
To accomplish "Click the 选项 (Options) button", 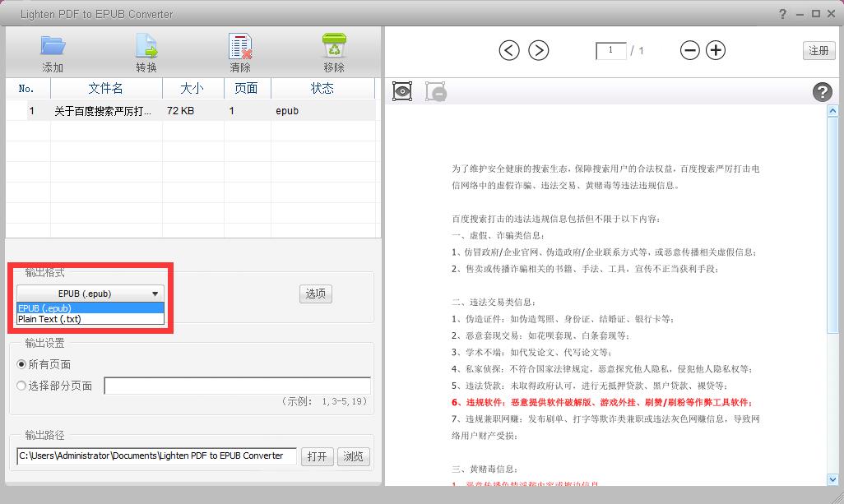I will (x=316, y=294).
